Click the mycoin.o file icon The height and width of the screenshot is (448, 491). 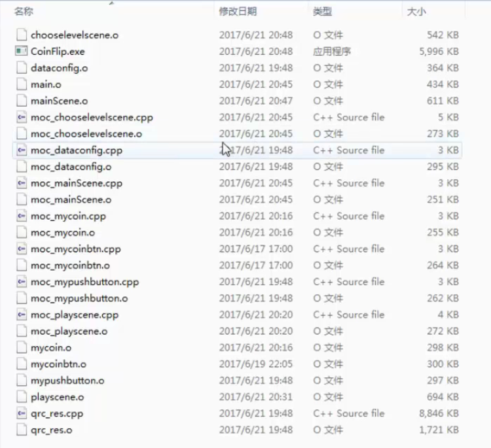[x=22, y=347]
